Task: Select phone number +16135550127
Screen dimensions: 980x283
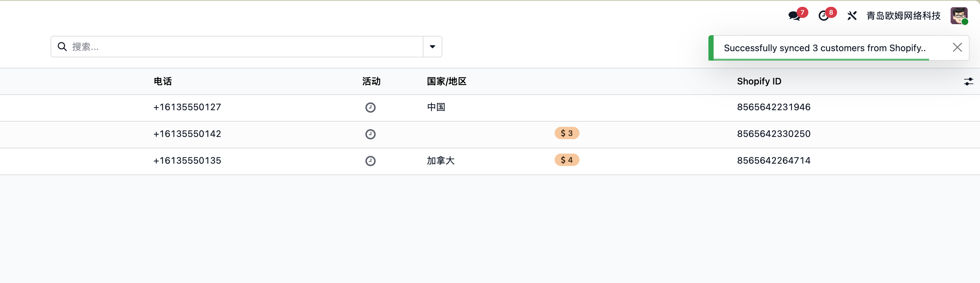Action: 187,107
